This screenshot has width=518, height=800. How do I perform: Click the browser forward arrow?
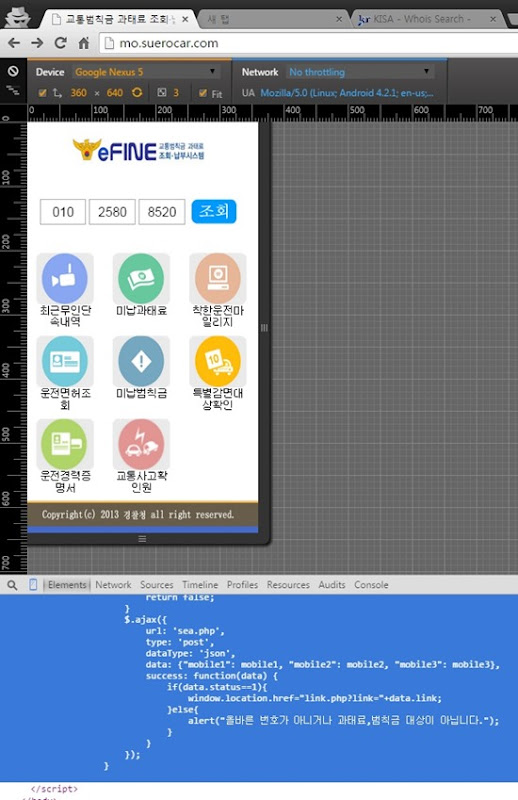coord(37,43)
